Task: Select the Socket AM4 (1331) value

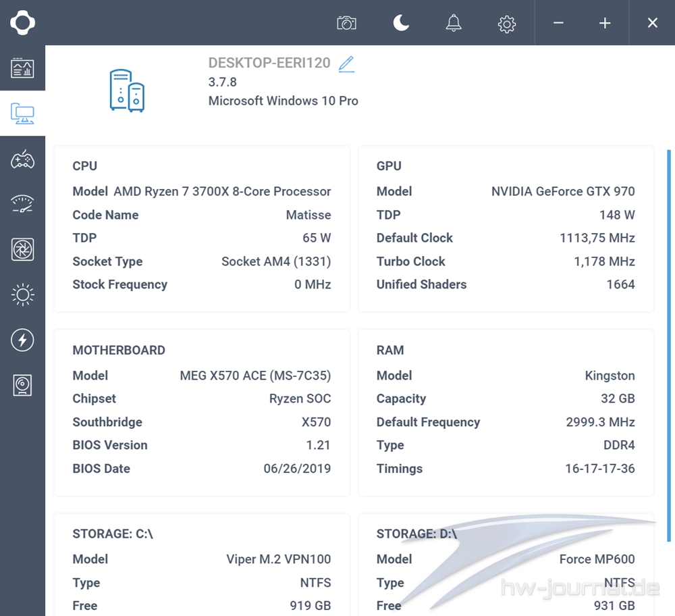Action: click(276, 261)
